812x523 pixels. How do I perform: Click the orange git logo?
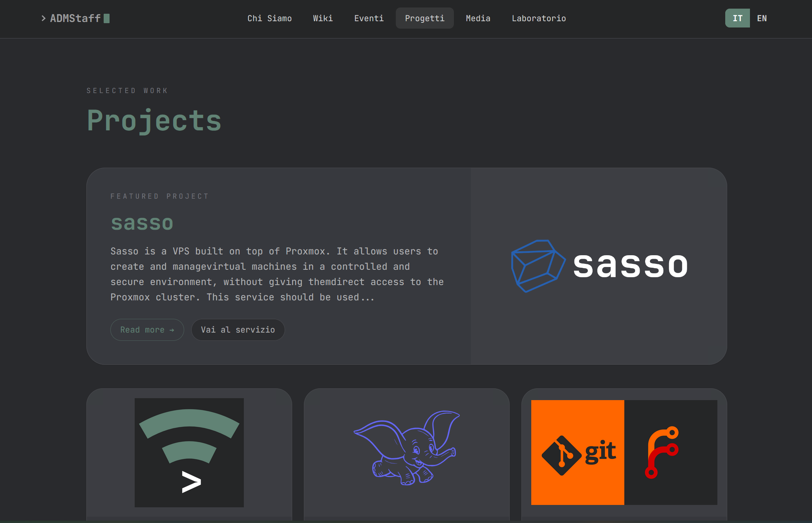pos(578,452)
